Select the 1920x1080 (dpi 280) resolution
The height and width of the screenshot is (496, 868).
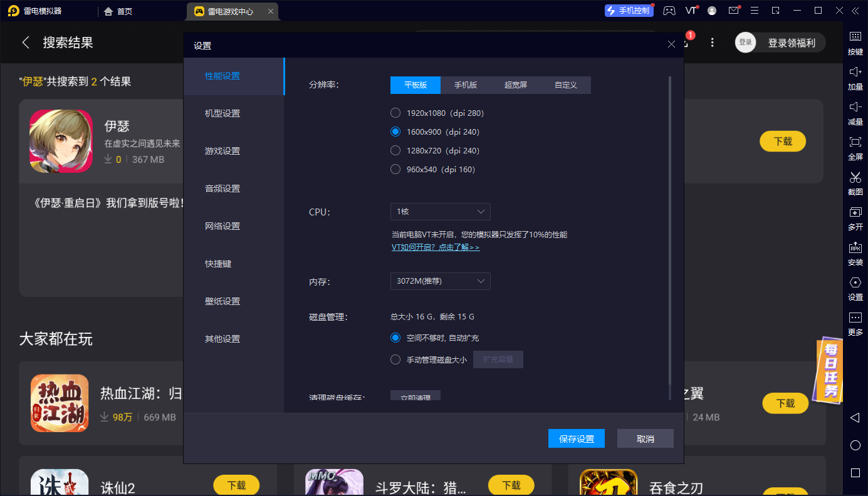[x=395, y=113]
